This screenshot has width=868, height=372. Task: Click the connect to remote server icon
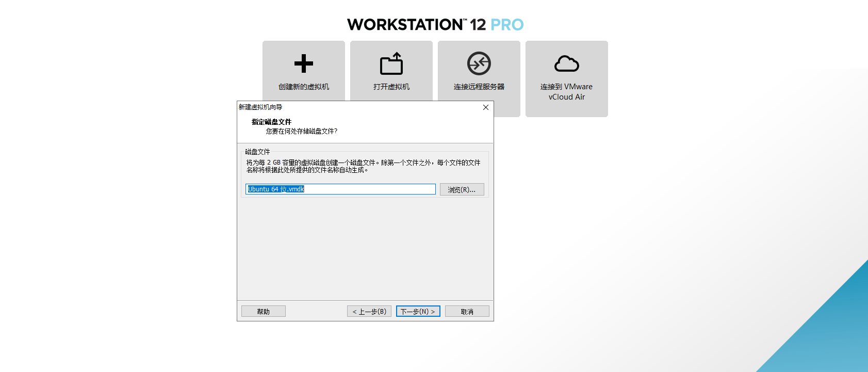479,63
